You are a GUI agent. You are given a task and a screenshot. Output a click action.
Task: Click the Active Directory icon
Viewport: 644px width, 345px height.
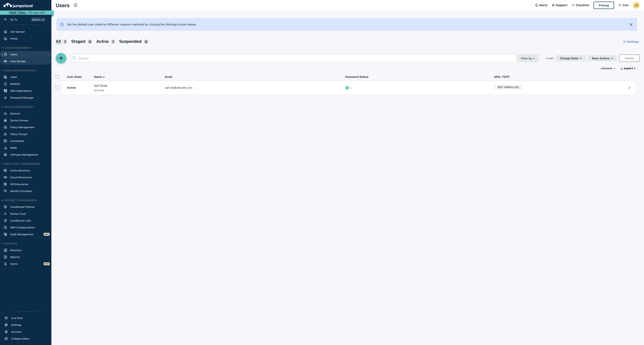point(5,170)
